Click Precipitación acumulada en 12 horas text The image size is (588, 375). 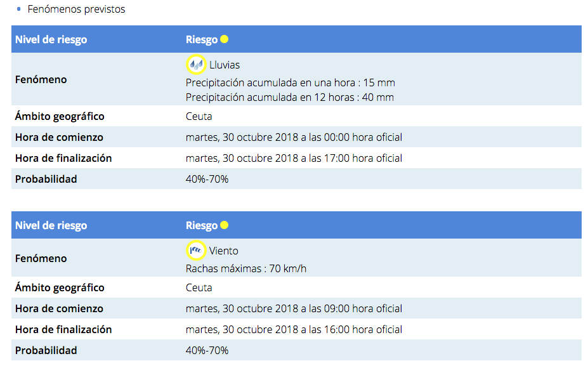pyautogui.click(x=289, y=97)
